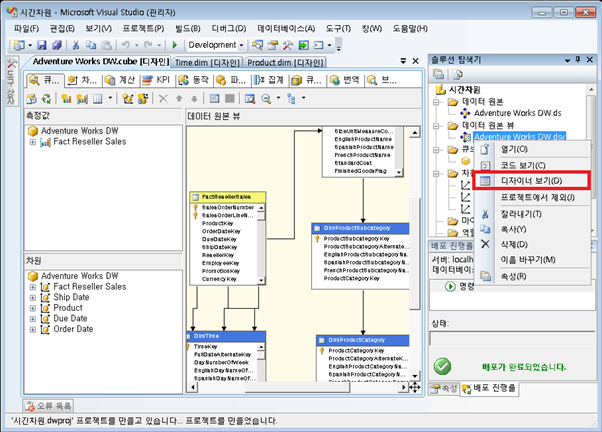The width and height of the screenshot is (602, 432).
Task: Select Adventure Works DW.ds data source
Action: [x=517, y=113]
